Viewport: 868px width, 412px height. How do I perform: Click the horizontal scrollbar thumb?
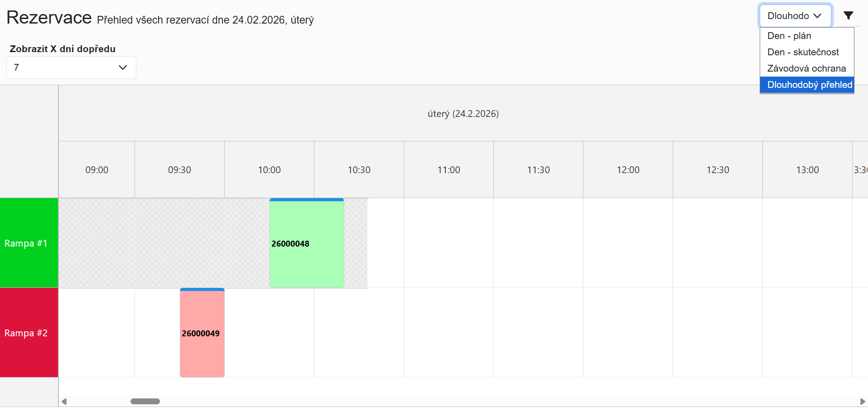pos(145,402)
